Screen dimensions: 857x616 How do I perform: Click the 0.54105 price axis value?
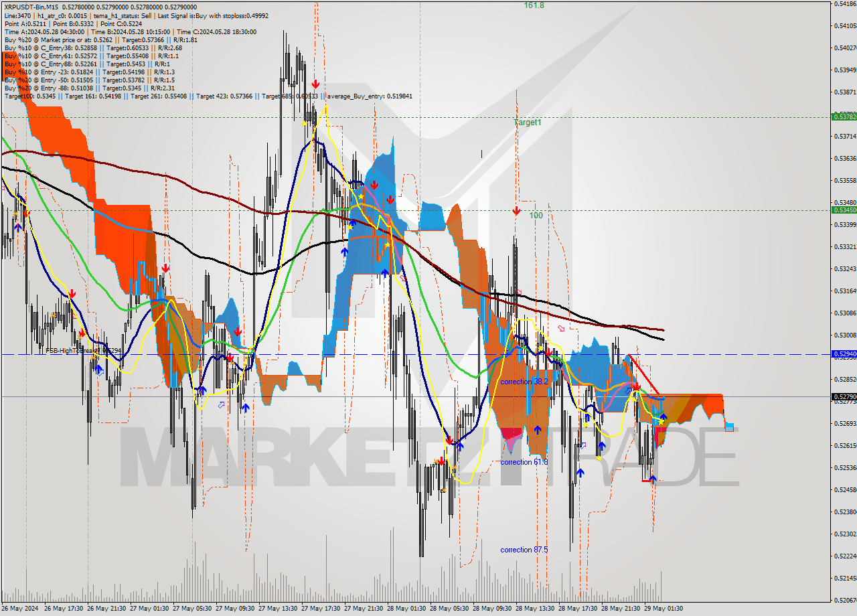click(x=844, y=26)
